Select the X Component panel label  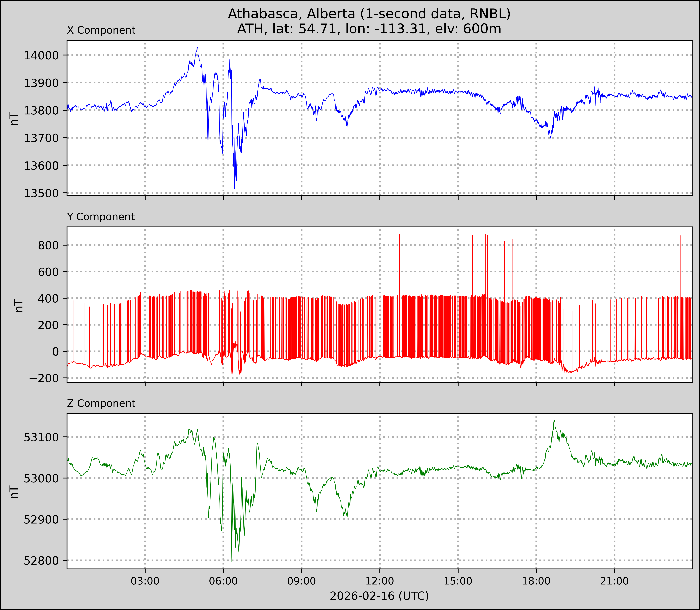click(101, 30)
